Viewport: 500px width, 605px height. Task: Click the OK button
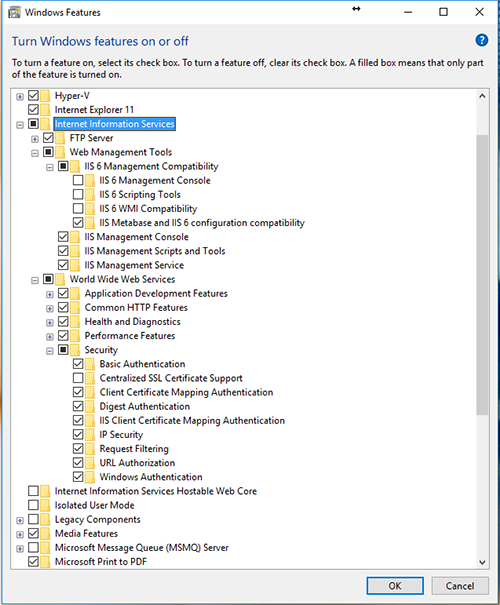395,586
